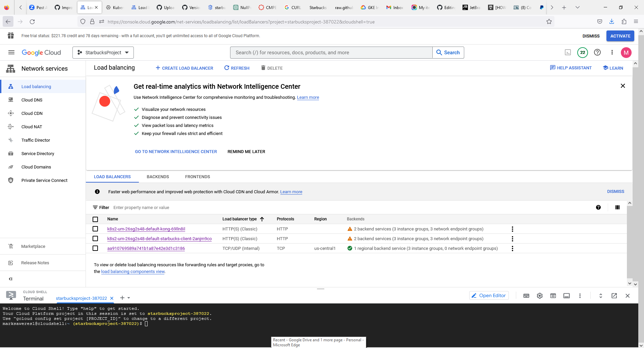
Task: Tick the aa910769589a741b1a87e42e3d1c3186 checkbox
Action: click(x=95, y=248)
